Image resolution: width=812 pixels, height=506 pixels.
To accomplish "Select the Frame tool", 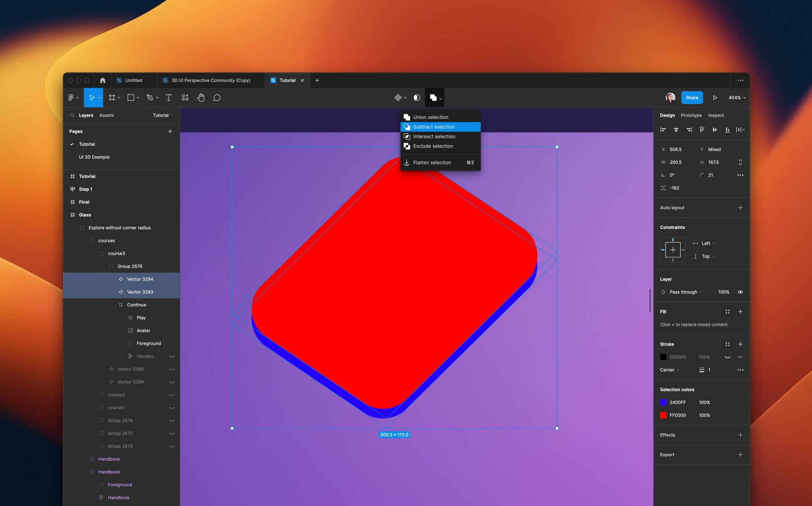I will coord(112,97).
